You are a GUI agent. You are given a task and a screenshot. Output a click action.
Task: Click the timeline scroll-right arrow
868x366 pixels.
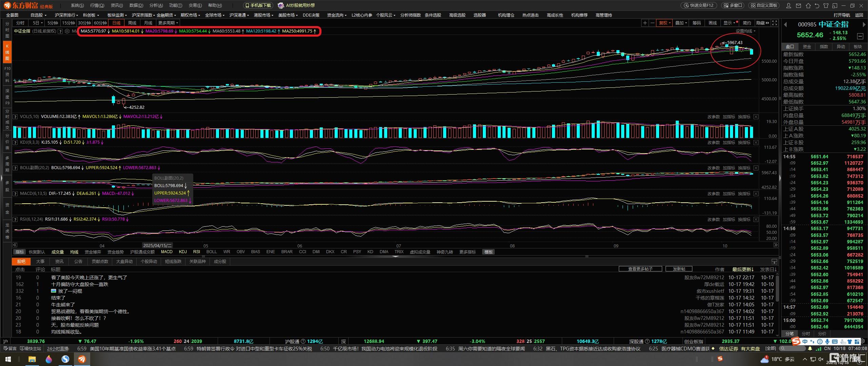[775, 245]
